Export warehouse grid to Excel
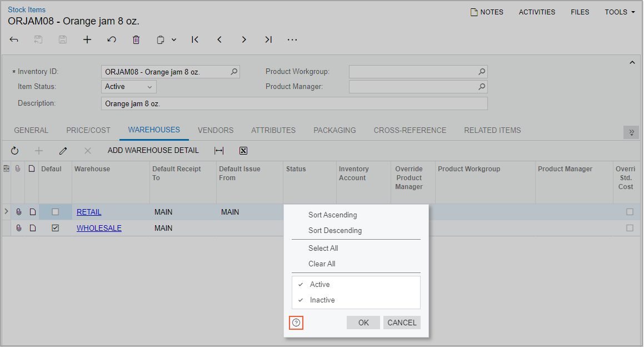The height and width of the screenshot is (347, 644). click(x=243, y=151)
